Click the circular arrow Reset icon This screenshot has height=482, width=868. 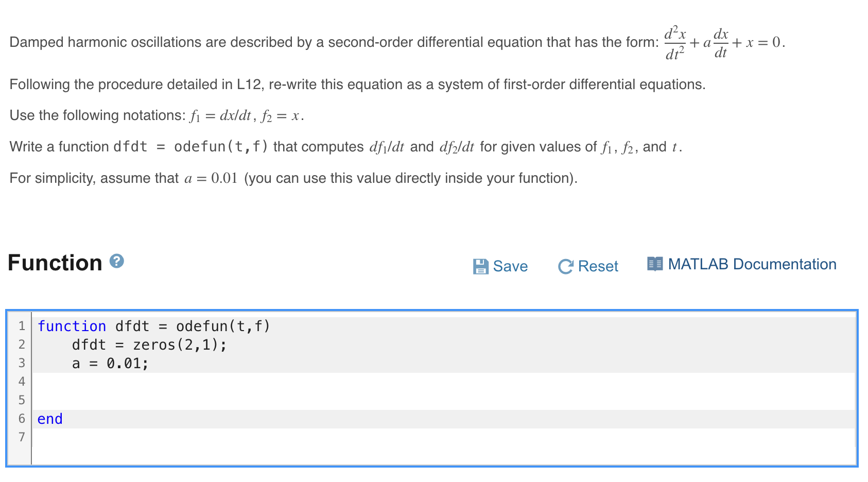(565, 266)
